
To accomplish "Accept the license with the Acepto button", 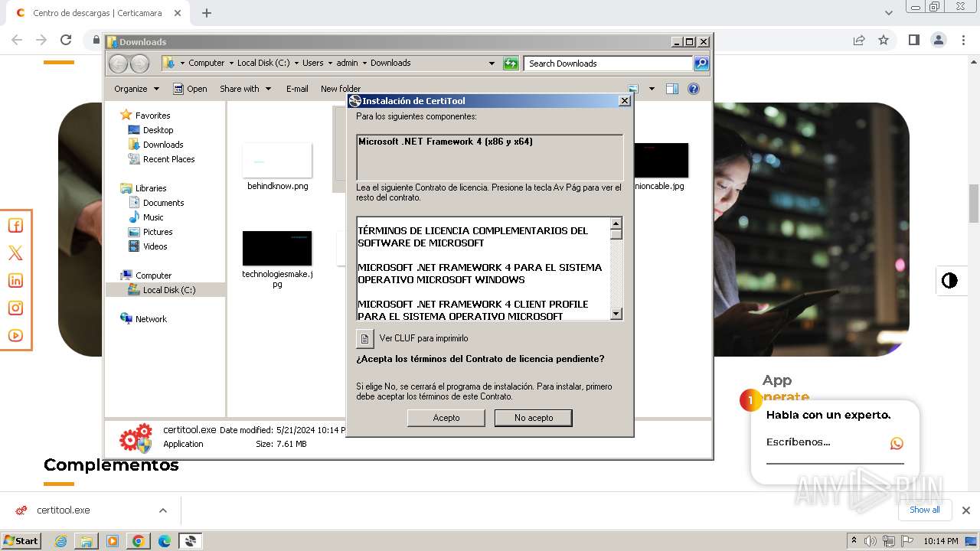I will (446, 418).
